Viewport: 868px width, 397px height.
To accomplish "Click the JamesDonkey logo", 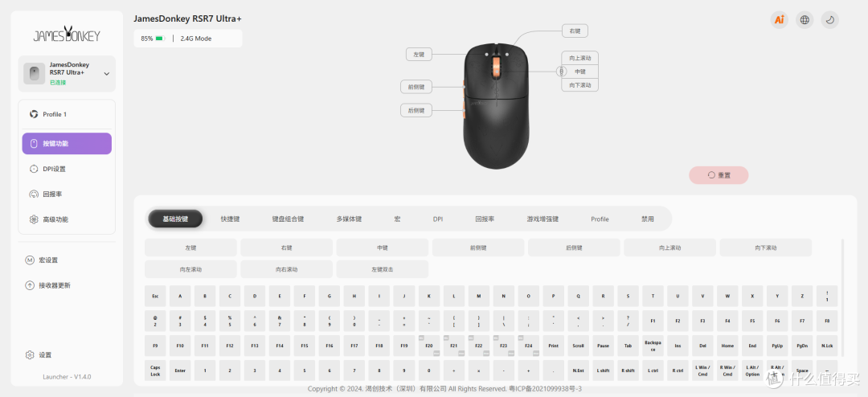I will (67, 35).
